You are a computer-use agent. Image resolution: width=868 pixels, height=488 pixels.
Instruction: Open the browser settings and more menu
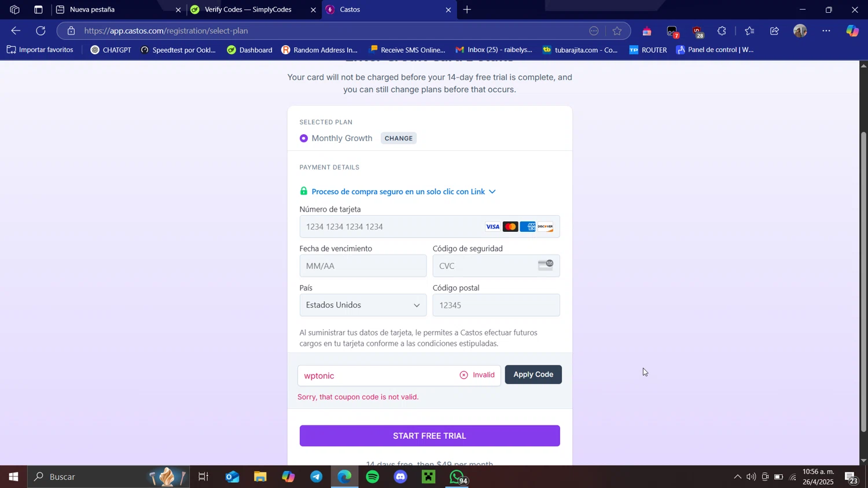826,31
